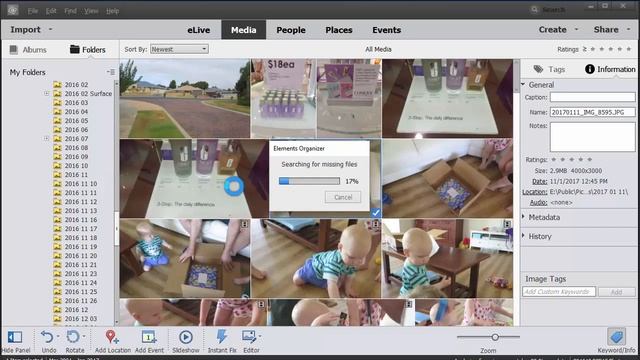640x360 pixels.
Task: Cancel the missing files search
Action: (x=343, y=197)
